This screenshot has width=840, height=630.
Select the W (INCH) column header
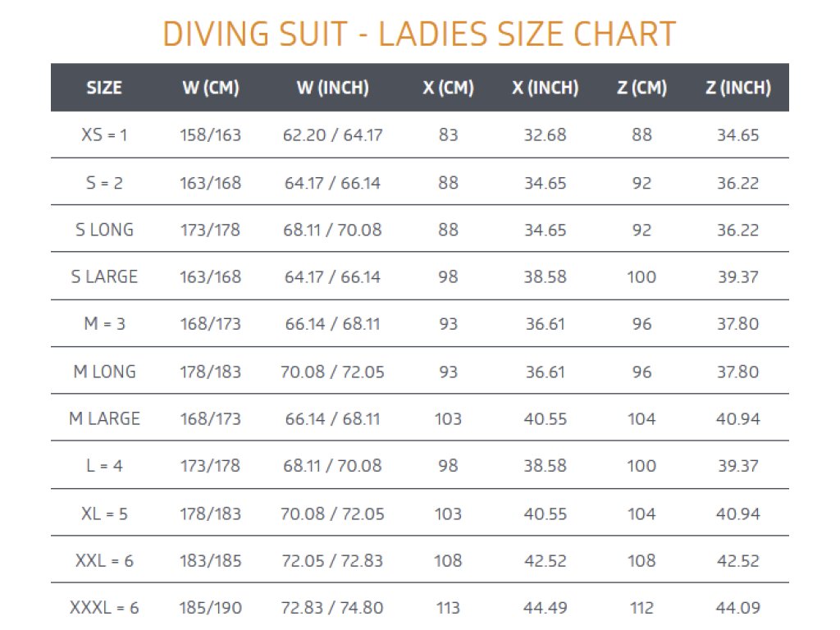tap(332, 88)
